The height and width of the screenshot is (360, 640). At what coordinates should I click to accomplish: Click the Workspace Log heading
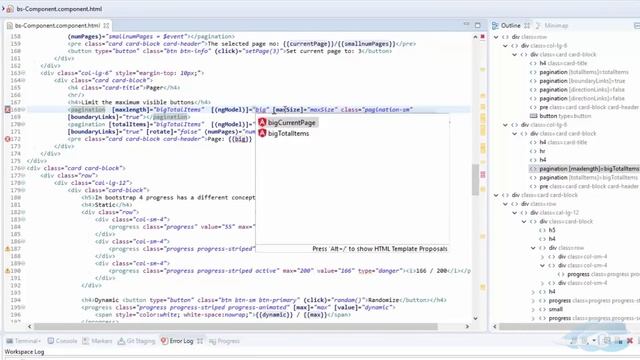24,351
